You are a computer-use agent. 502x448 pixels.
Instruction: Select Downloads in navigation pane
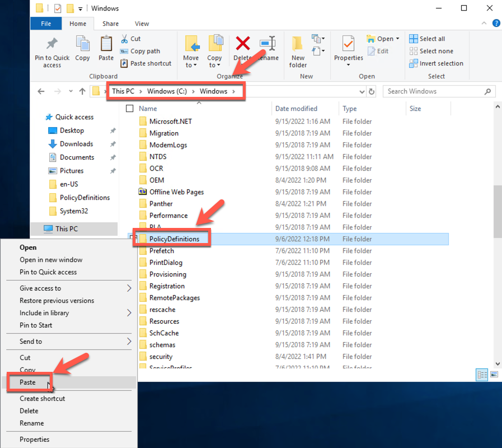77,144
